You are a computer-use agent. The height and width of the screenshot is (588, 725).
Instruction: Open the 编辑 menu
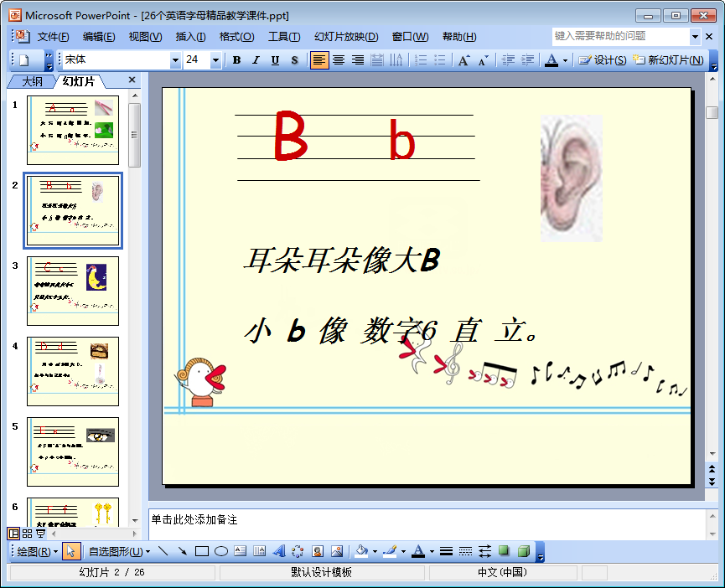tap(99, 37)
